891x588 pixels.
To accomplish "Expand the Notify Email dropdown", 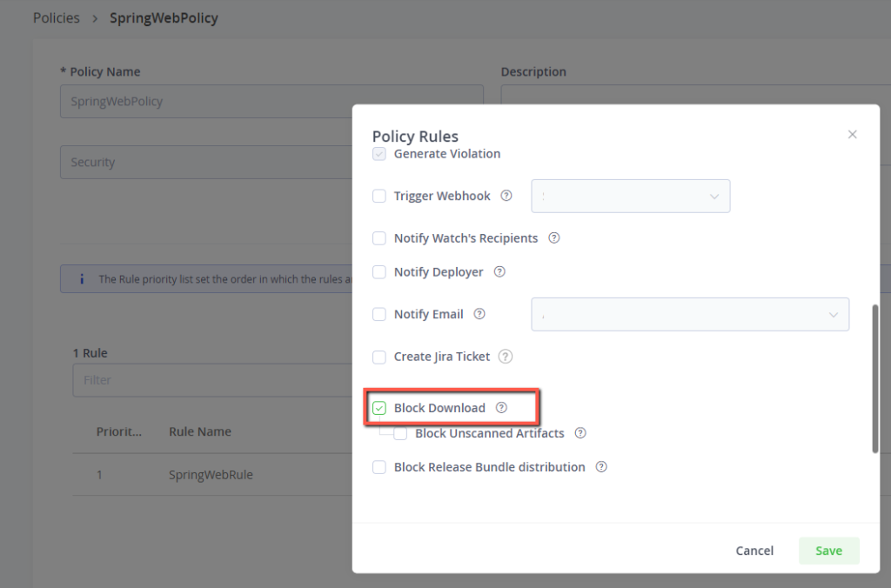I will 689,315.
